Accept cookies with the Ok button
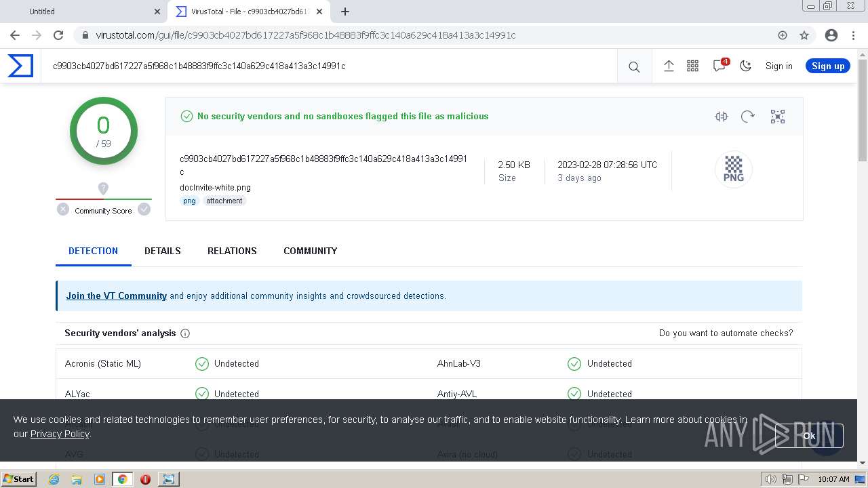The height and width of the screenshot is (488, 868). 809,436
